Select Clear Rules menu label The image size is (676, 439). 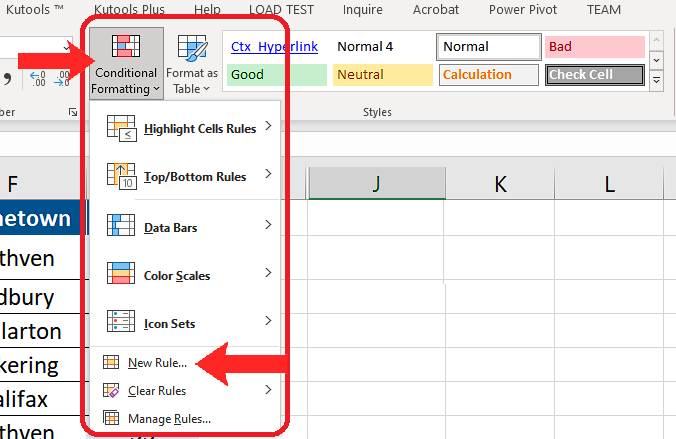(x=157, y=391)
